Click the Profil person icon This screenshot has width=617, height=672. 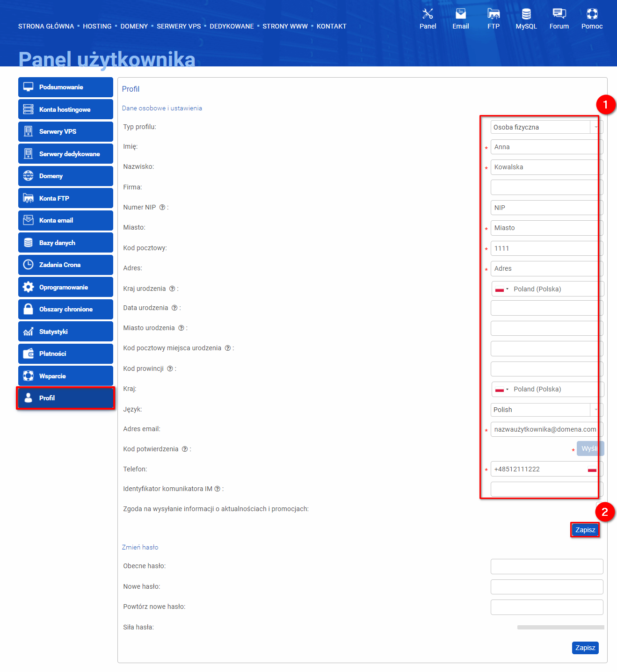coord(29,398)
